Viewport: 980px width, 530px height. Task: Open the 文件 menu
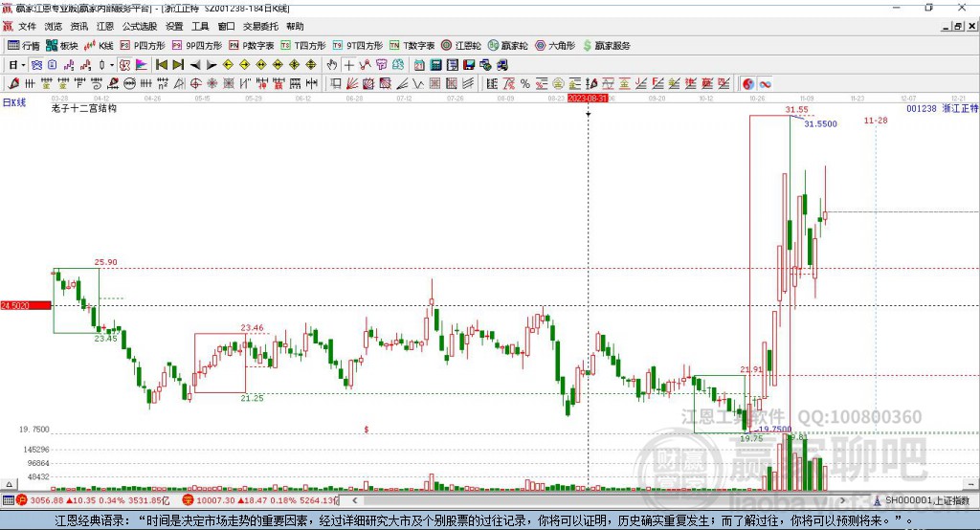coord(27,26)
